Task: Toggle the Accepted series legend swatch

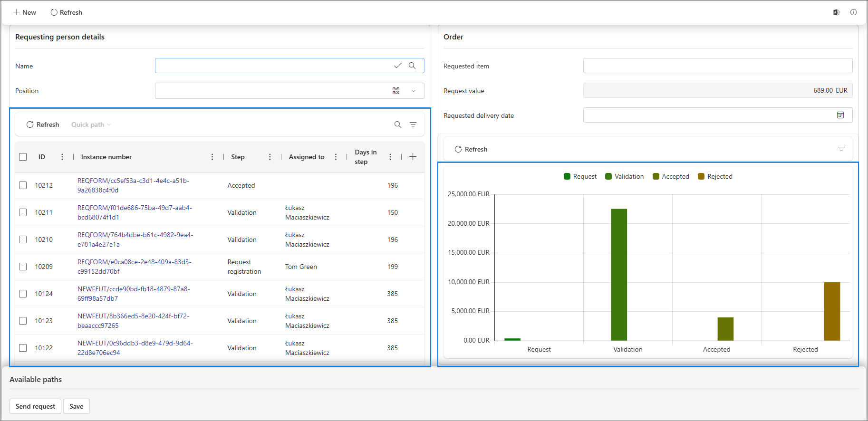Action: pos(656,176)
